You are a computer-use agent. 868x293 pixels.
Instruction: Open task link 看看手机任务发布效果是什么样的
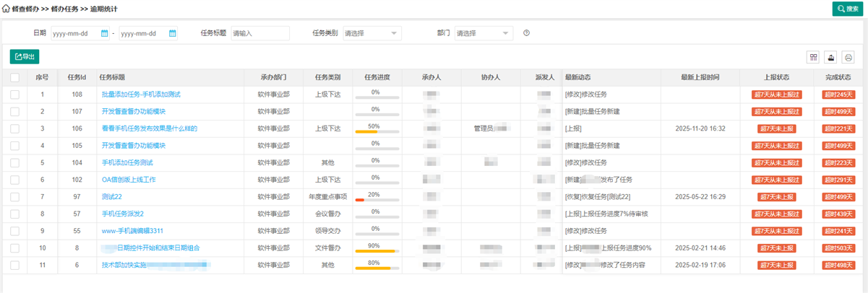tap(150, 128)
